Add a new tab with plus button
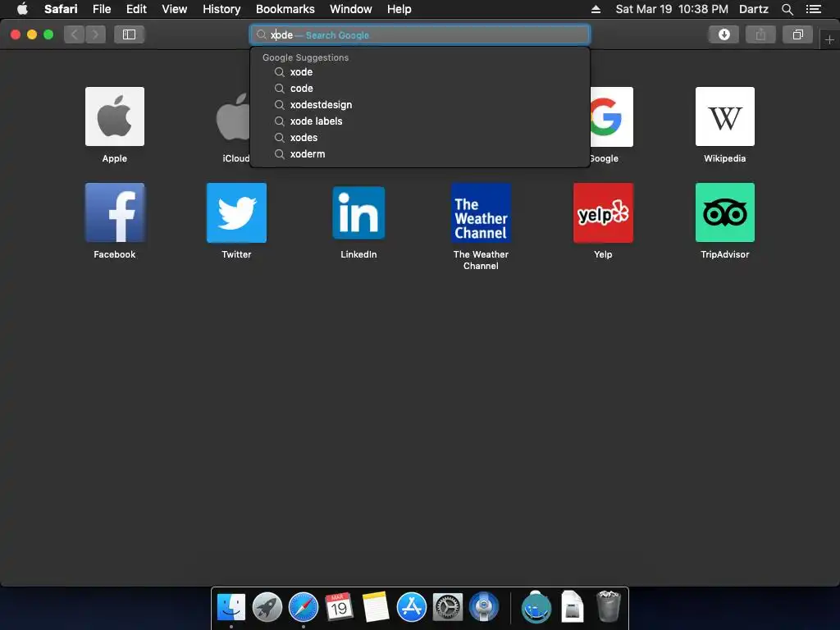Viewport: 840px width, 630px height. tap(829, 39)
